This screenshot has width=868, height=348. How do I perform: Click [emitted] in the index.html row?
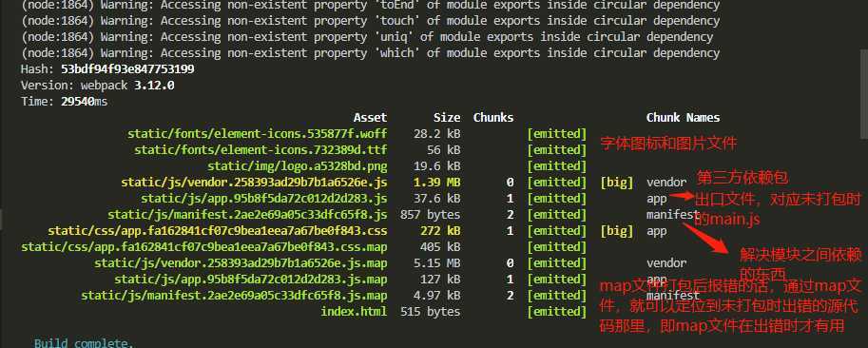(x=556, y=311)
